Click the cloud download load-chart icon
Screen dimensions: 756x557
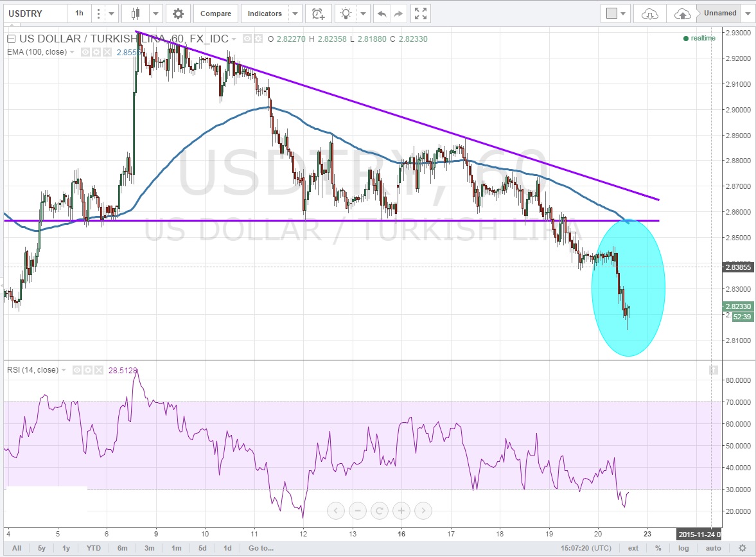tap(650, 13)
